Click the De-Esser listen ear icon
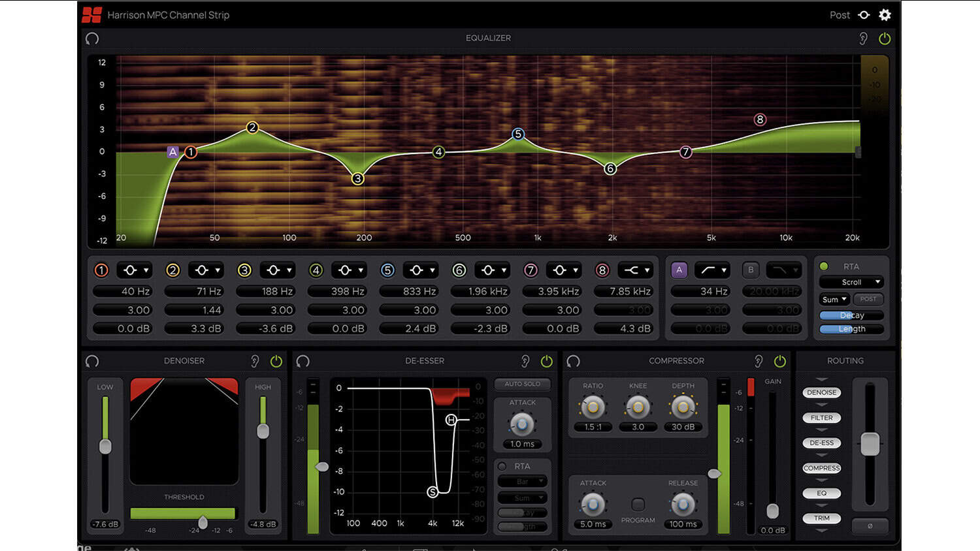 pos(525,361)
